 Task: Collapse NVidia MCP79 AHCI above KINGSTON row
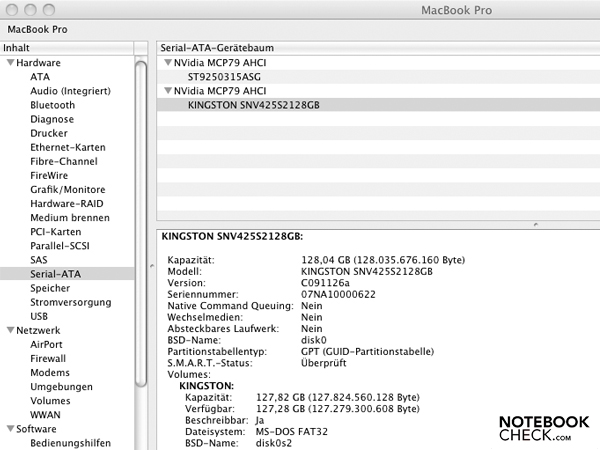click(x=168, y=91)
